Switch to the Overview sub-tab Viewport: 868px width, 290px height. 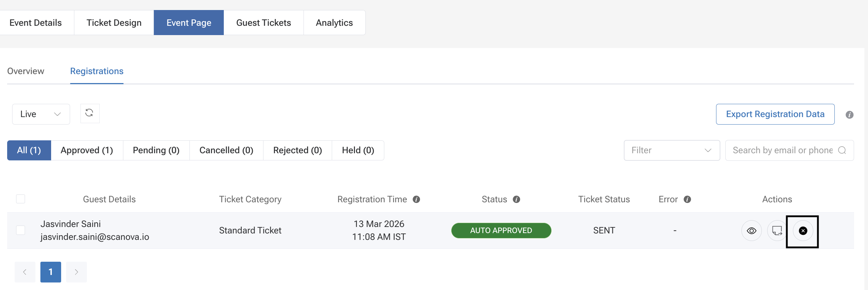tap(26, 71)
